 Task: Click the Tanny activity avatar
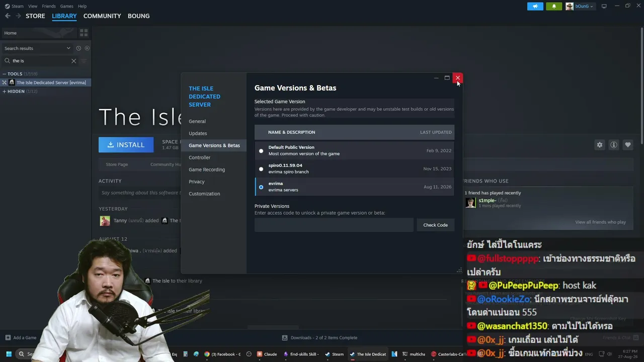[105, 221]
